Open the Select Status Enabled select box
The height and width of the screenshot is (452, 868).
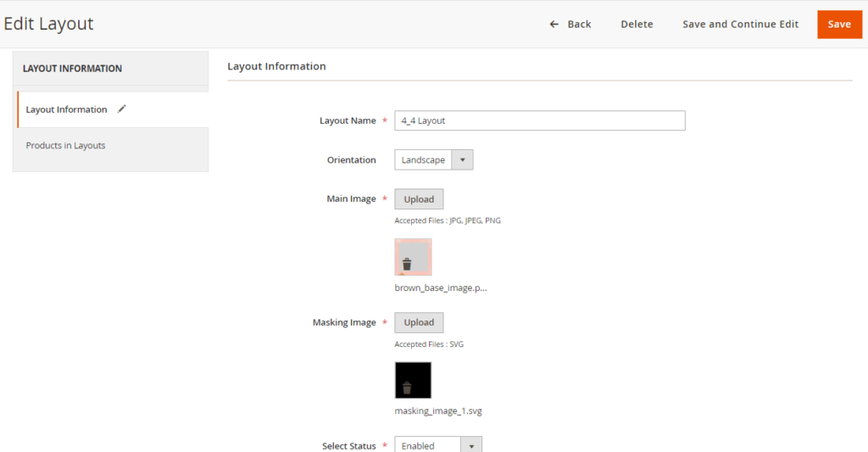[x=427, y=445]
